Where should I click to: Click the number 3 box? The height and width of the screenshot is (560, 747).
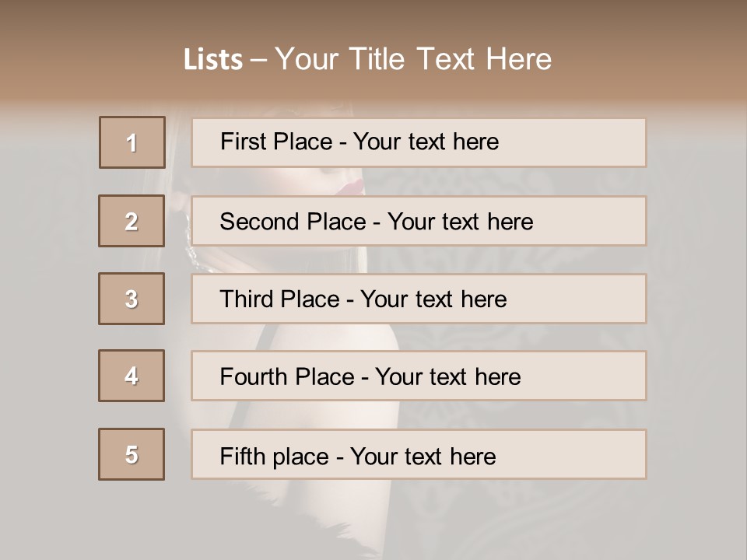[132, 299]
